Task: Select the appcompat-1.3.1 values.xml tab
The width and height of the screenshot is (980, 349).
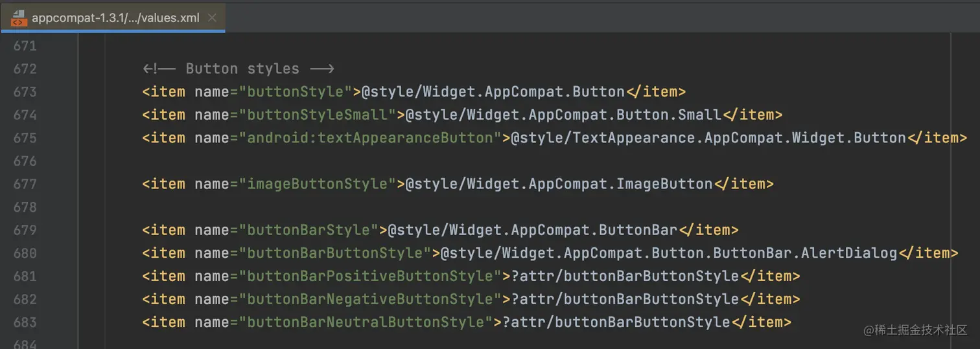Action: [x=113, y=17]
